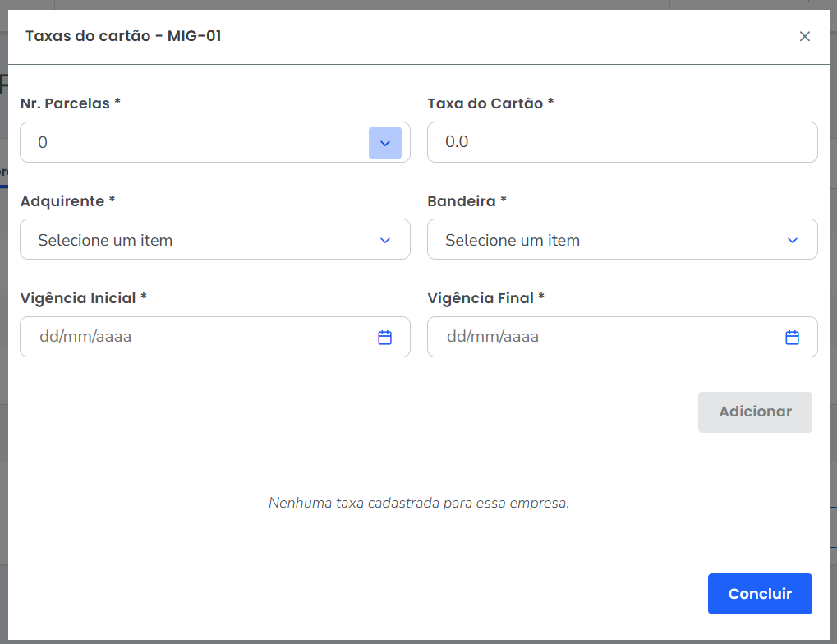Click the blue arrow button of Nr. Parcelas
Screen dimensions: 837x644
[x=385, y=143]
